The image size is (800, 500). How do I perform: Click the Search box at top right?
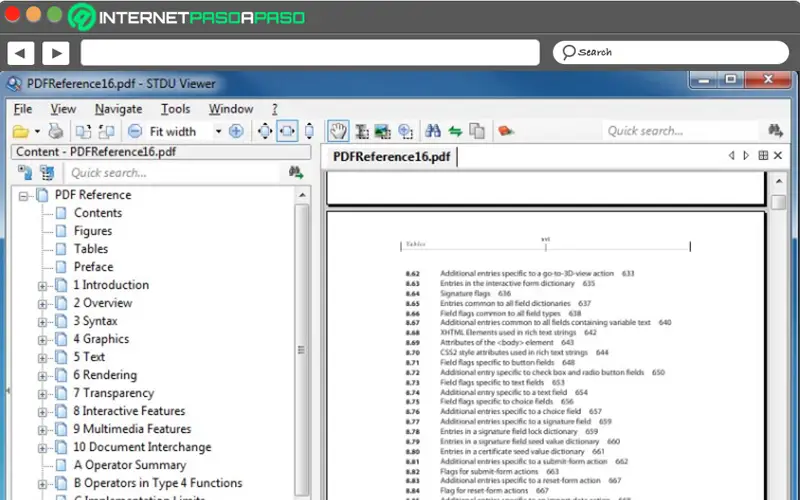click(670, 52)
